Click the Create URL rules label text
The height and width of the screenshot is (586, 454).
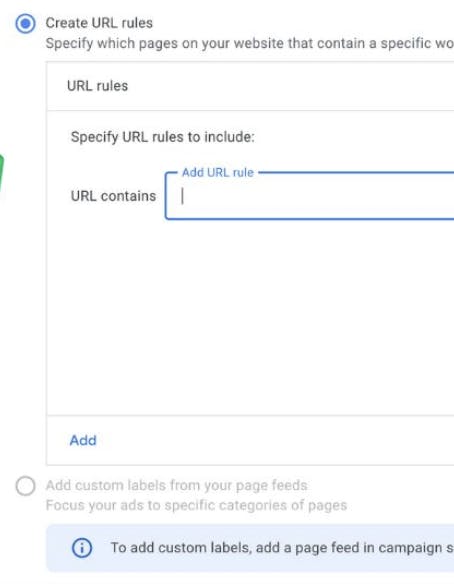click(99, 23)
